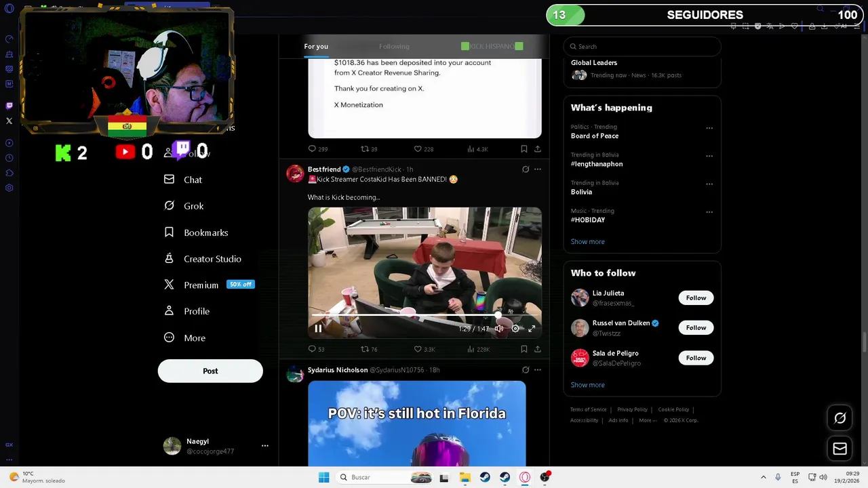868x488 pixels.
Task: View analytics of the 228K views post
Action: (479, 350)
